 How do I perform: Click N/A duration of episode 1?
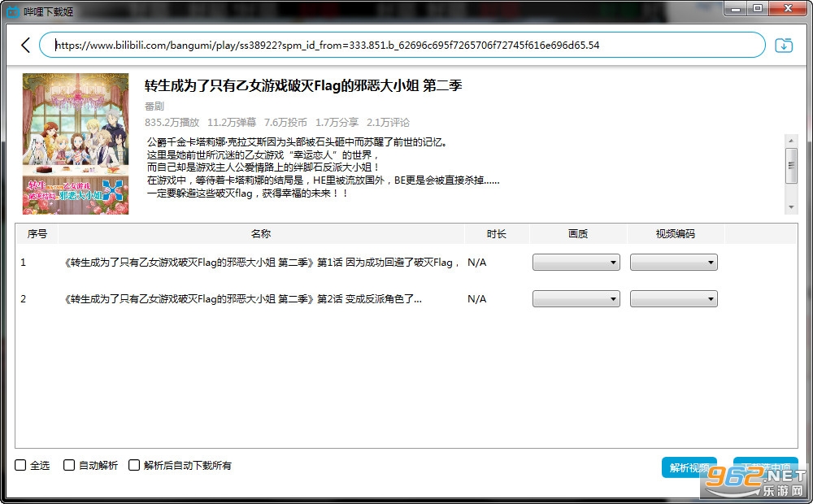(x=477, y=263)
